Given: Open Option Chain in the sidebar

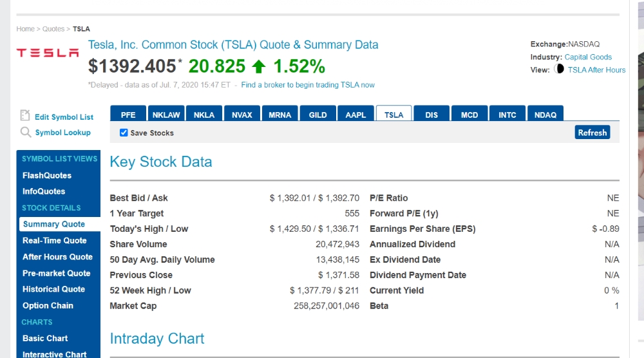Looking at the screenshot, I should click(x=48, y=305).
